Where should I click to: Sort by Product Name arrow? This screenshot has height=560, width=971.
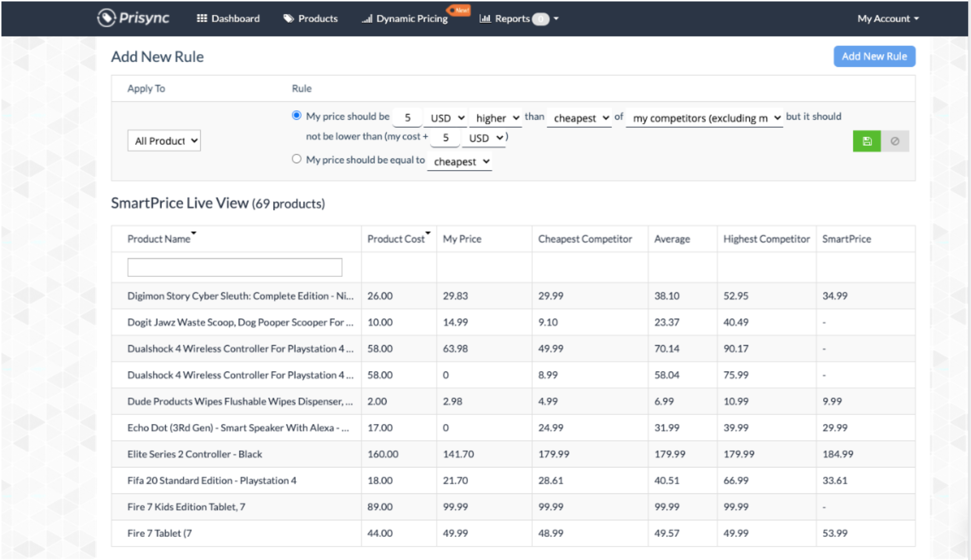(194, 233)
